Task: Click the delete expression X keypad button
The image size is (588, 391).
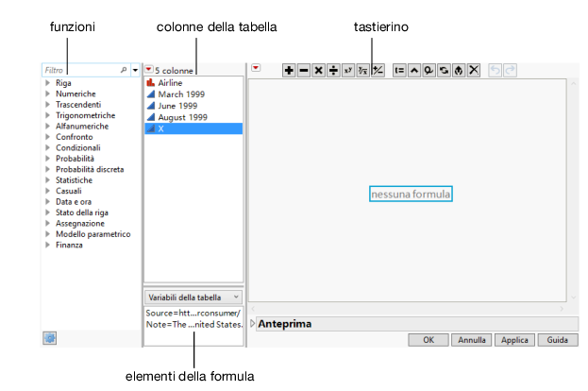Action: point(474,70)
